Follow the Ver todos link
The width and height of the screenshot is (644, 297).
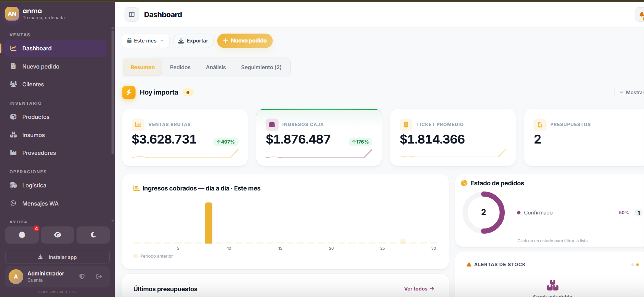coord(419,289)
